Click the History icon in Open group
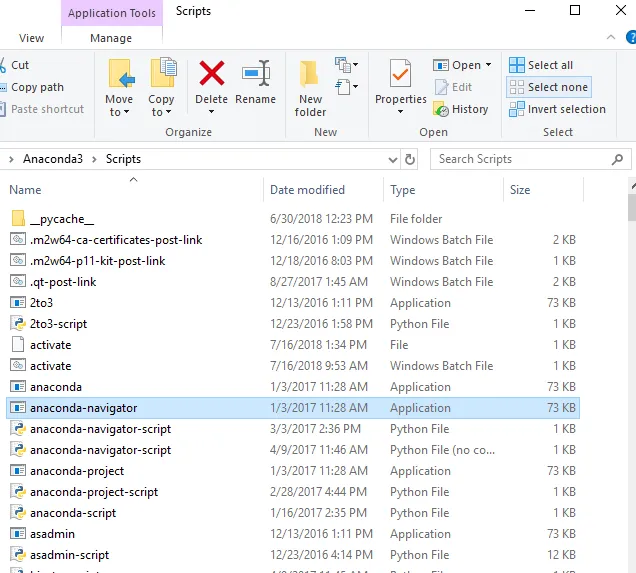This screenshot has width=636, height=573. (x=440, y=109)
